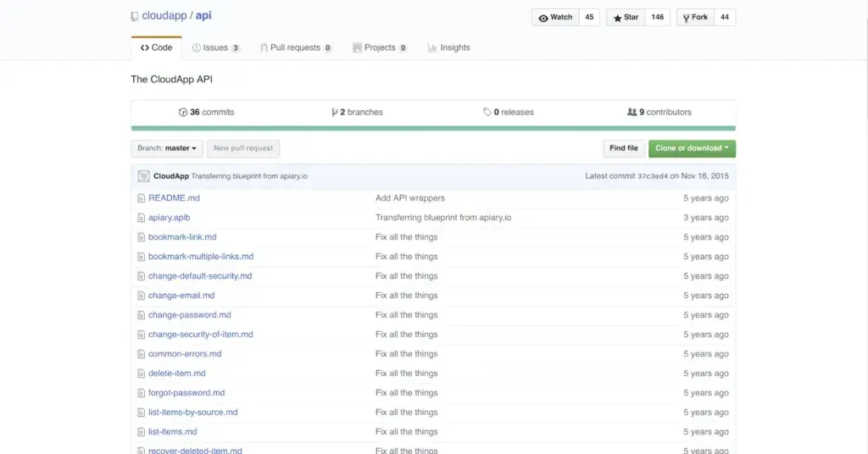Open the Issues tab
868x454 pixels.
pyautogui.click(x=216, y=47)
